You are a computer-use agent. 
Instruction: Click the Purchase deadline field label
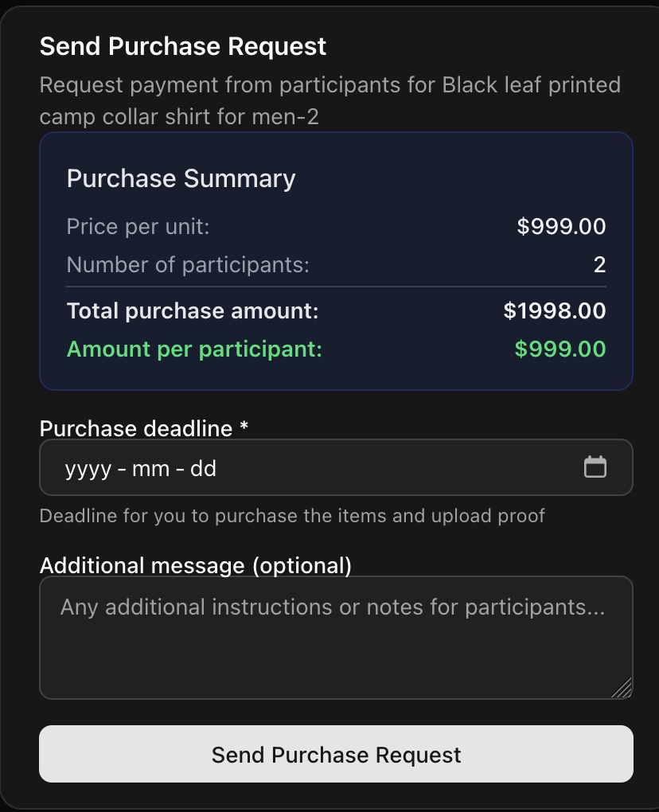click(x=144, y=428)
